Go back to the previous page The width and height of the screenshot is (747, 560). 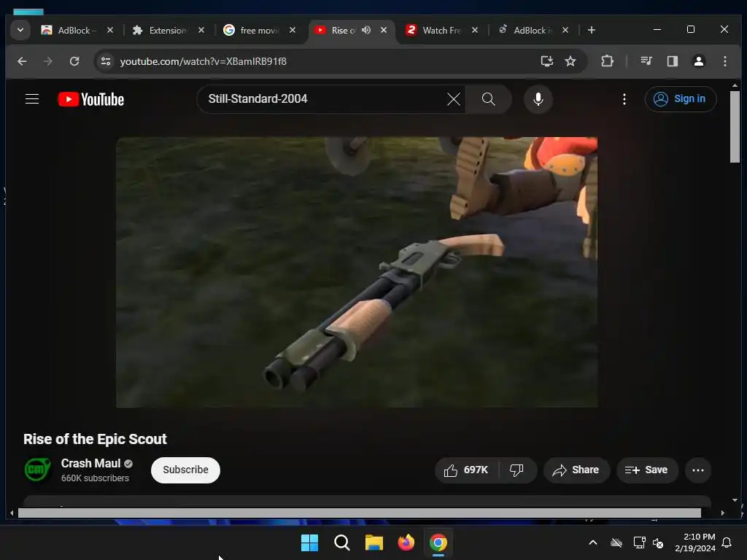click(x=22, y=61)
